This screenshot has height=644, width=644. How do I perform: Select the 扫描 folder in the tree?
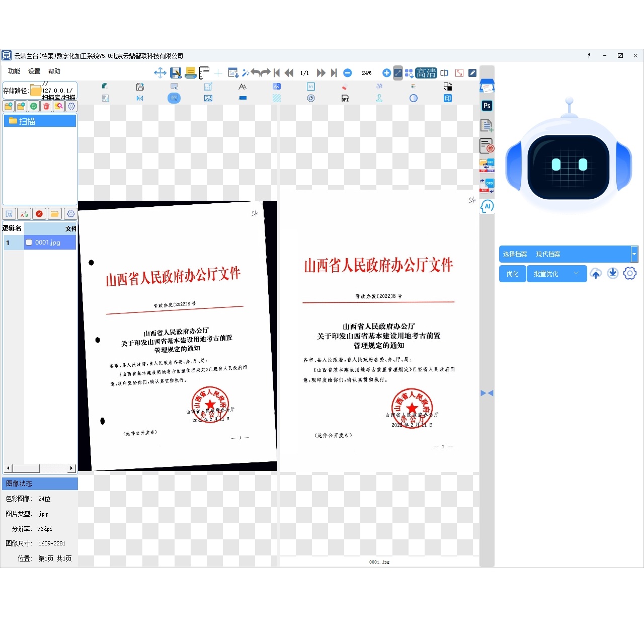click(27, 121)
